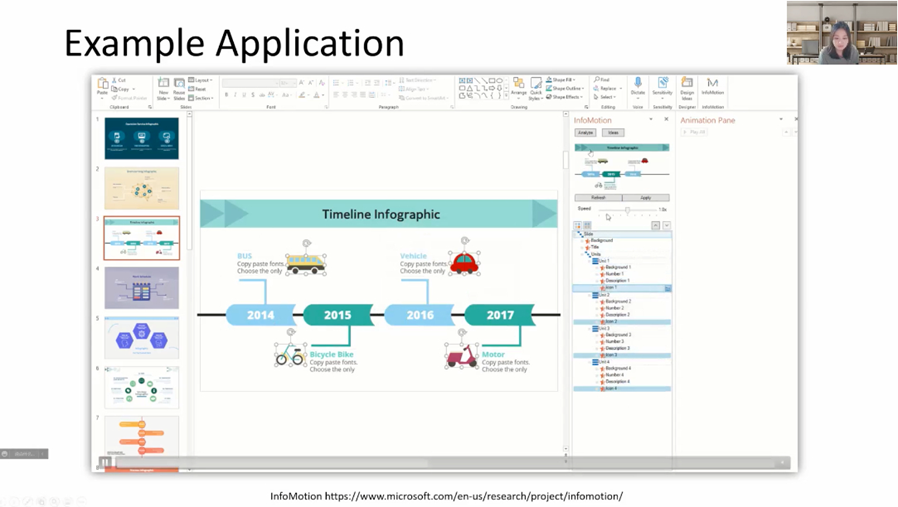
Task: Select Icon 2 in the structure tree
Action: 610,322
